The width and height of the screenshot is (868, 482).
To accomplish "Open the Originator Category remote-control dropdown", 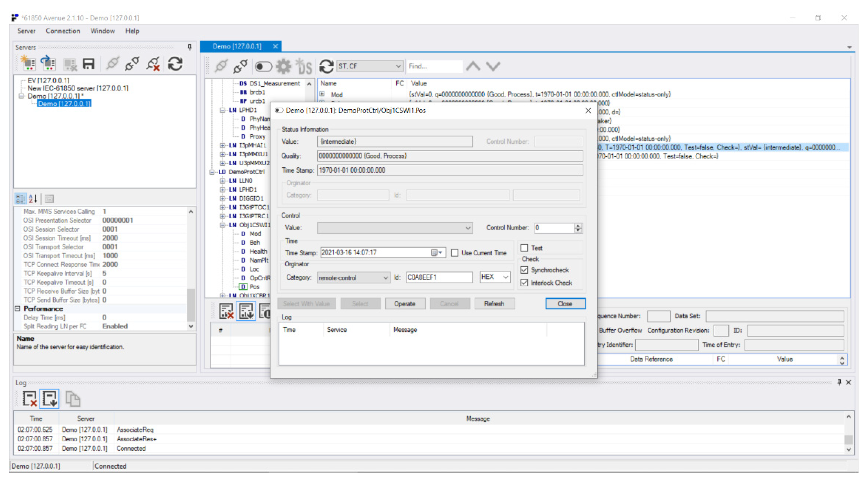I will point(385,277).
